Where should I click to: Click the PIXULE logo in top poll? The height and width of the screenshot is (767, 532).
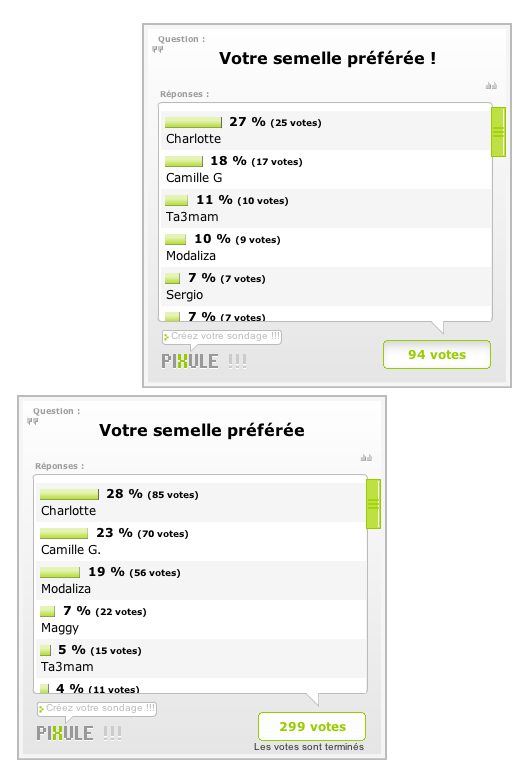coord(204,361)
